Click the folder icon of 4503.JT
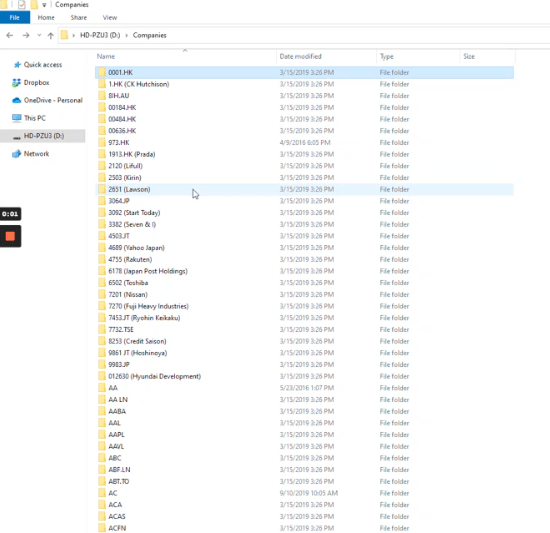This screenshot has height=533, width=550. pyautogui.click(x=102, y=236)
